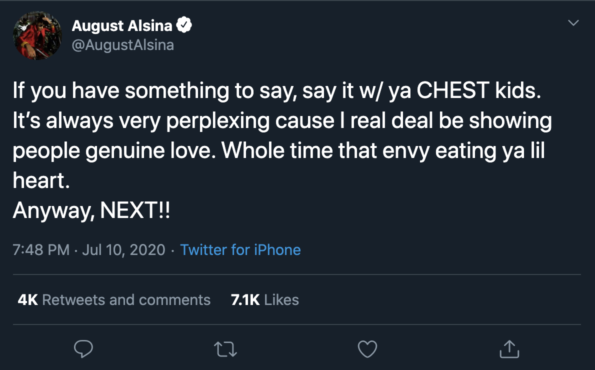The height and width of the screenshot is (370, 595).
Task: Click the blue verified checkmark badge
Action: point(184,25)
